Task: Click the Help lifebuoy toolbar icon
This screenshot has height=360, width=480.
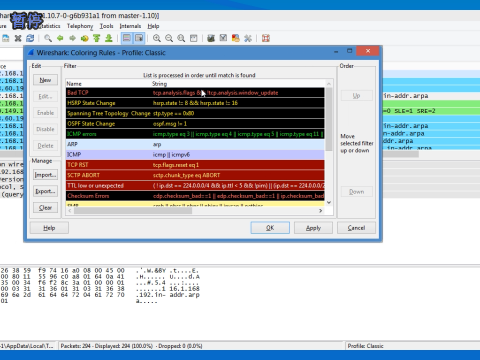Action: (266, 38)
